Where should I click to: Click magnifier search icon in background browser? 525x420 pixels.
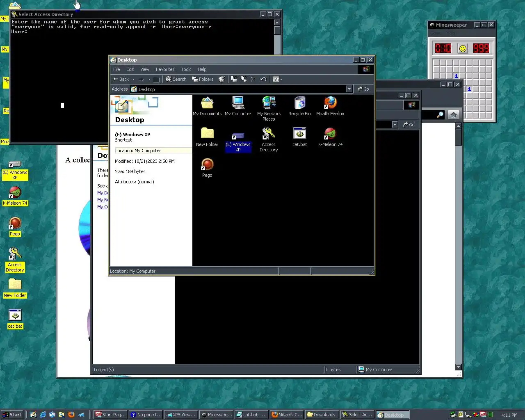coord(440,115)
